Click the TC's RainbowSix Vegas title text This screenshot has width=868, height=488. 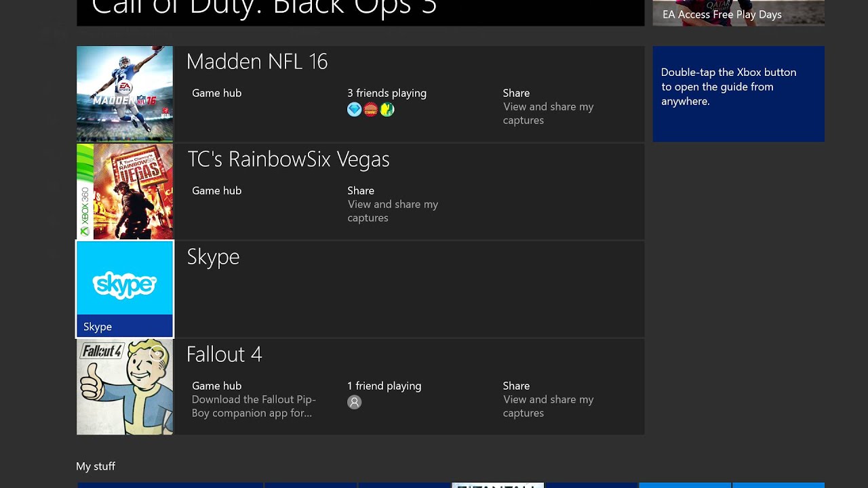coord(288,159)
